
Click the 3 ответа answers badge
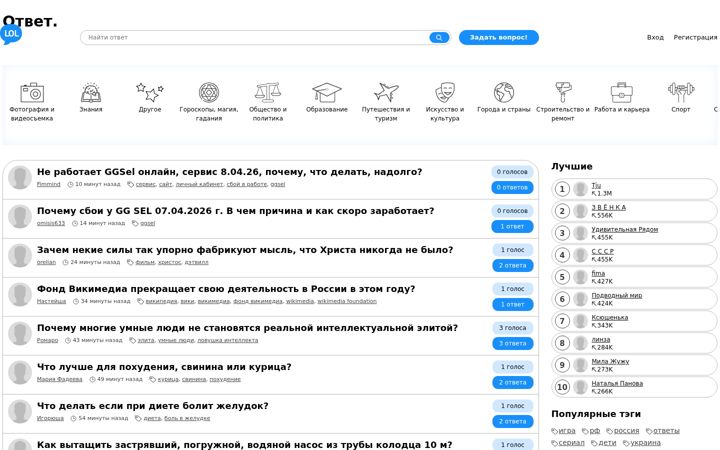point(512,343)
